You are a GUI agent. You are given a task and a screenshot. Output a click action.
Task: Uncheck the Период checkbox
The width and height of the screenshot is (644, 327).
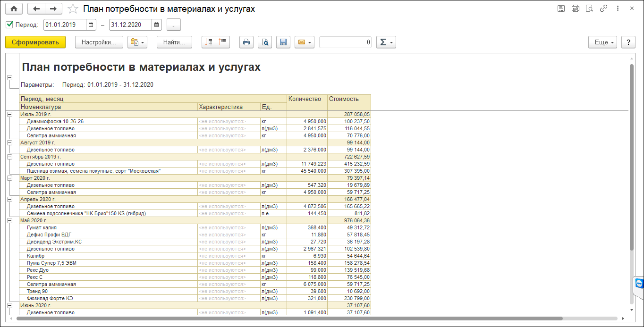coord(9,25)
